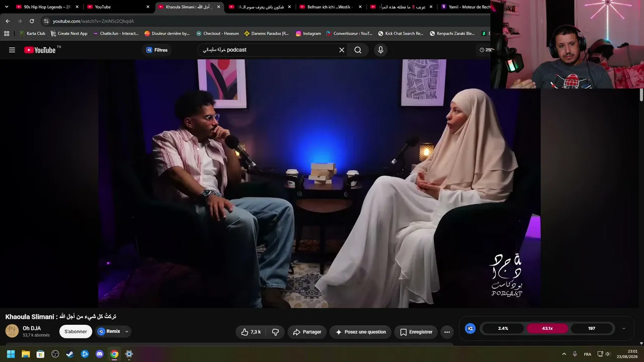Open the Oh DJA channel name
This screenshot has width=644, height=362.
(32, 328)
